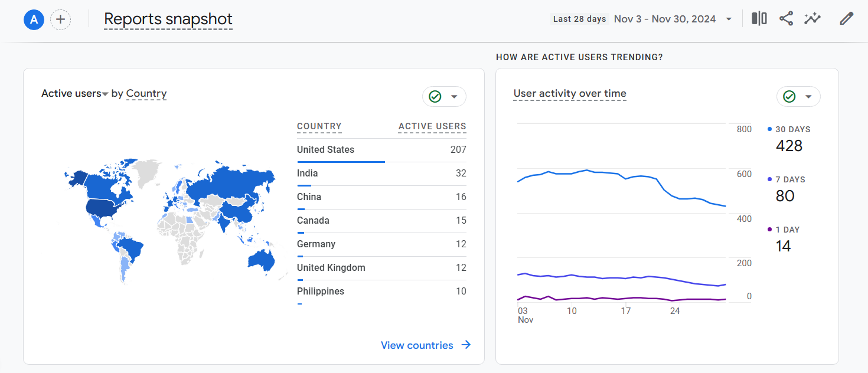This screenshot has width=868, height=373.
Task: Click the User activity over time title
Action: tap(570, 93)
